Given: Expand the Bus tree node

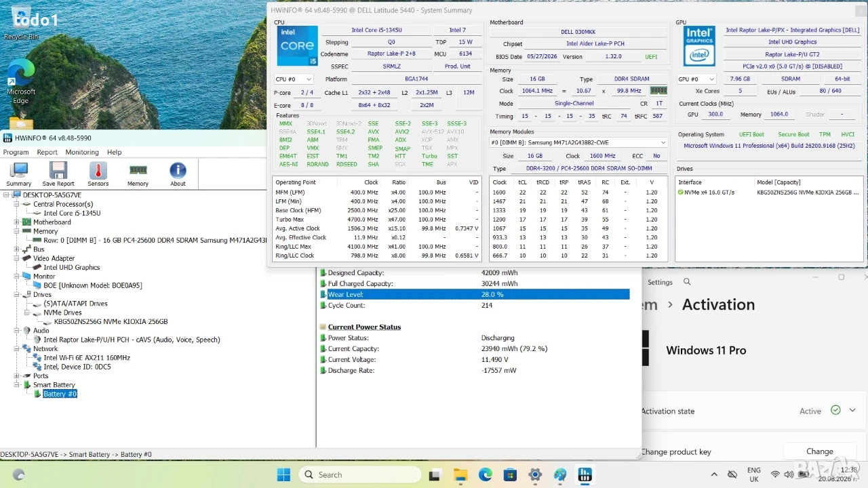Looking at the screenshot, I should tap(17, 249).
